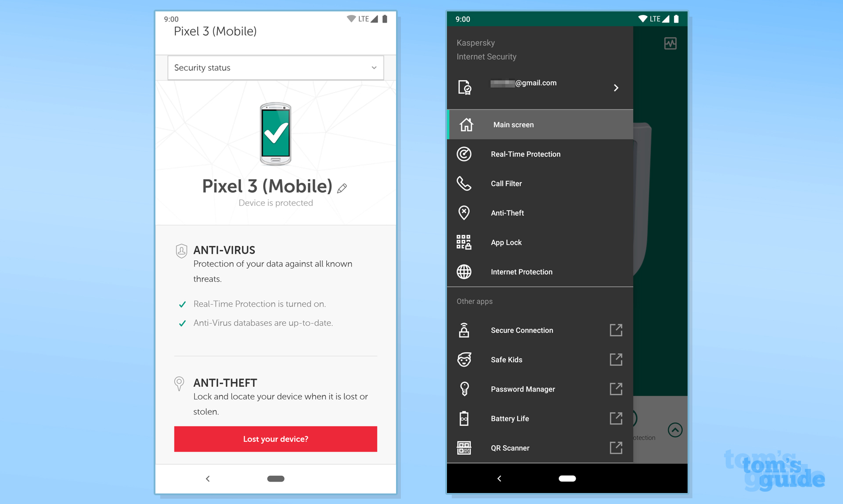Select Password Manager from menu
Viewport: 843px width, 504px height.
(x=522, y=388)
